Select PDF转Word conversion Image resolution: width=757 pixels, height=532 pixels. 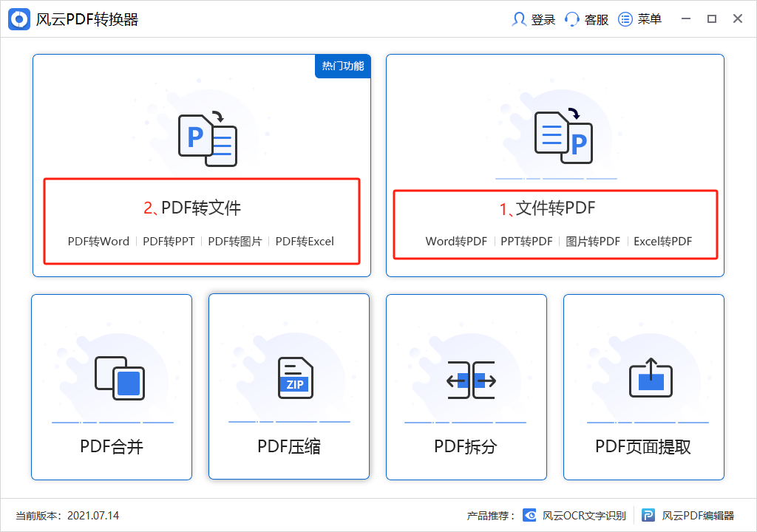(99, 242)
